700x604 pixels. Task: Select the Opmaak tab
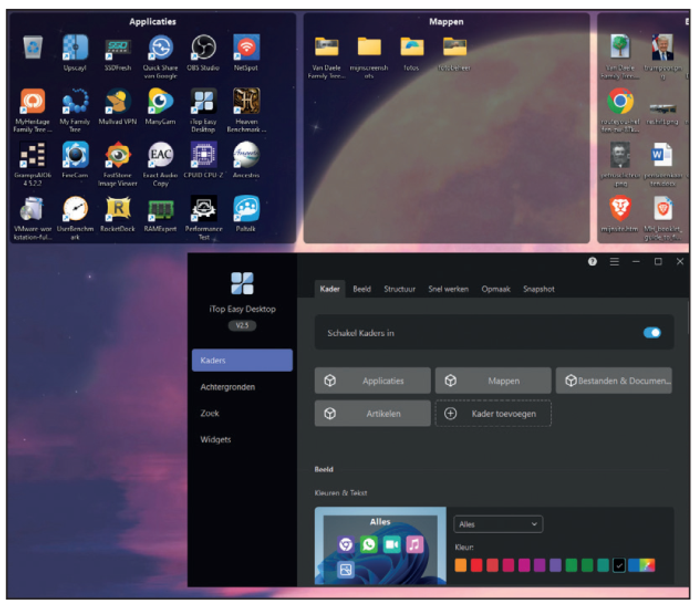(x=496, y=289)
